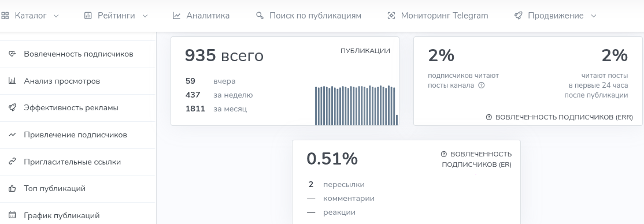
Task: Click the calendar icon beside График публикаций
Action: pos(12,215)
